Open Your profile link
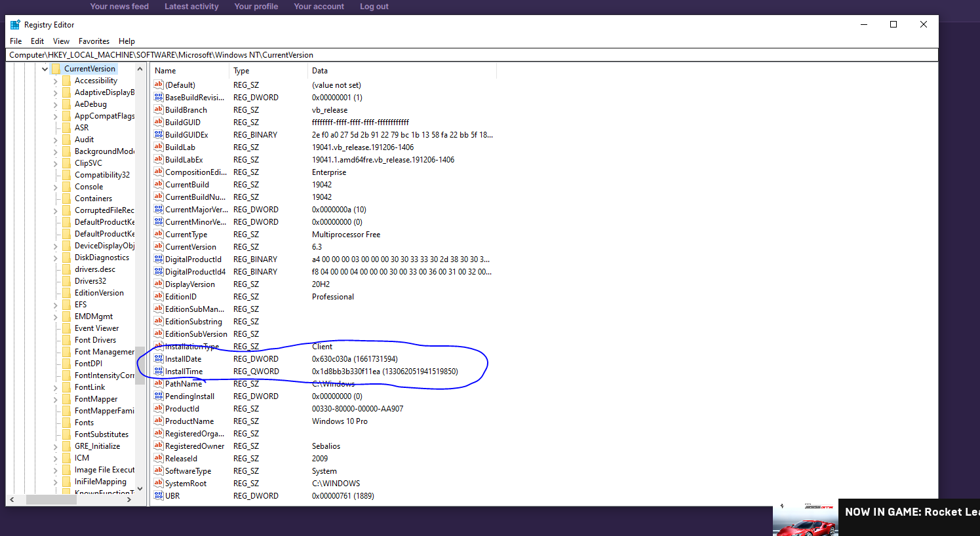The height and width of the screenshot is (536, 980). pos(256,7)
